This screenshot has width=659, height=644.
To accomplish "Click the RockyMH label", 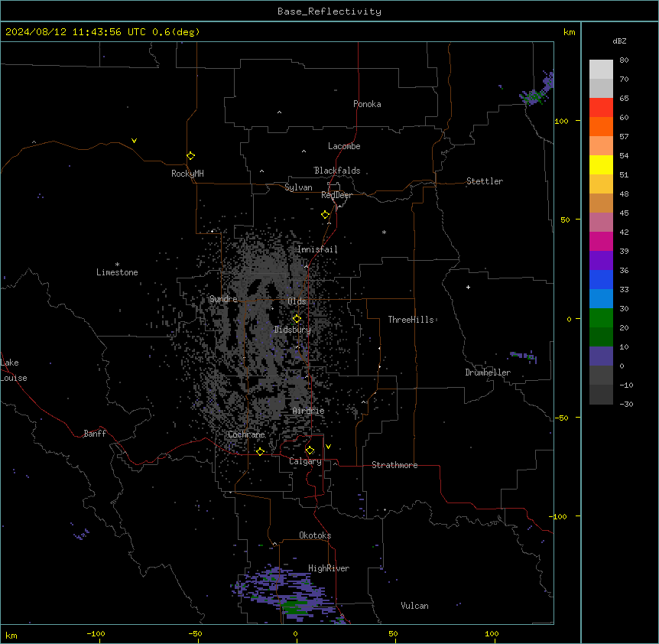I will [187, 174].
